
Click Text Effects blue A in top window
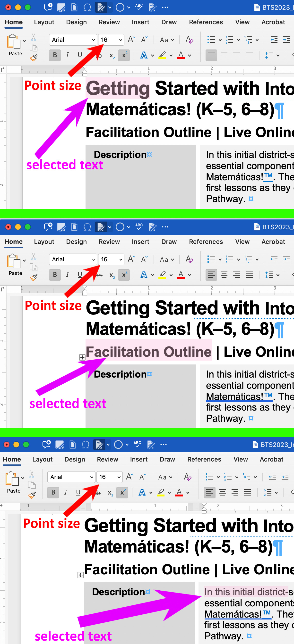(x=144, y=55)
